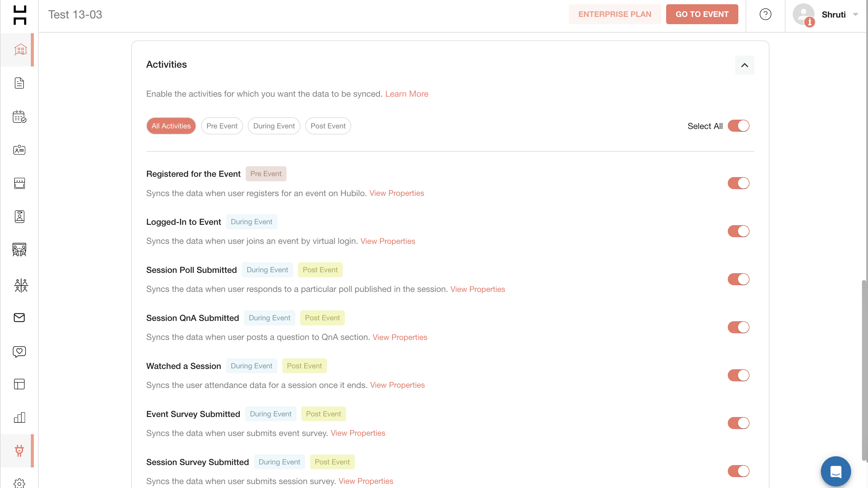The height and width of the screenshot is (488, 868).
Task: Click the home building icon in the sidebar
Action: (20, 50)
